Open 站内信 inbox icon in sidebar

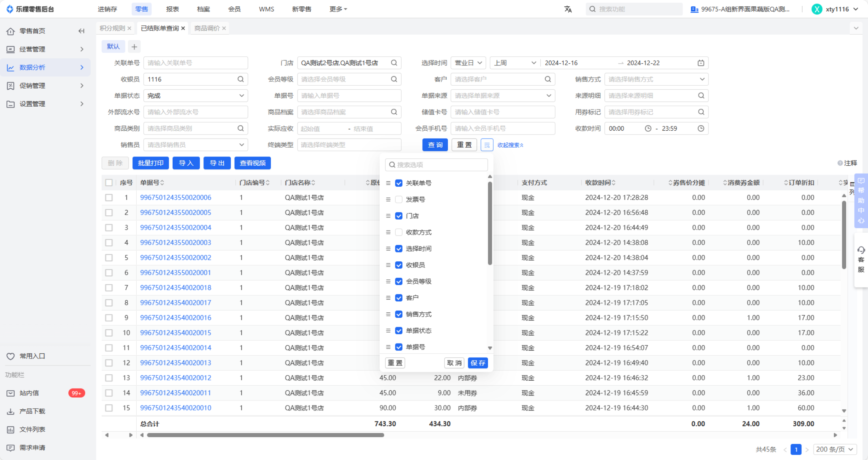(11, 393)
